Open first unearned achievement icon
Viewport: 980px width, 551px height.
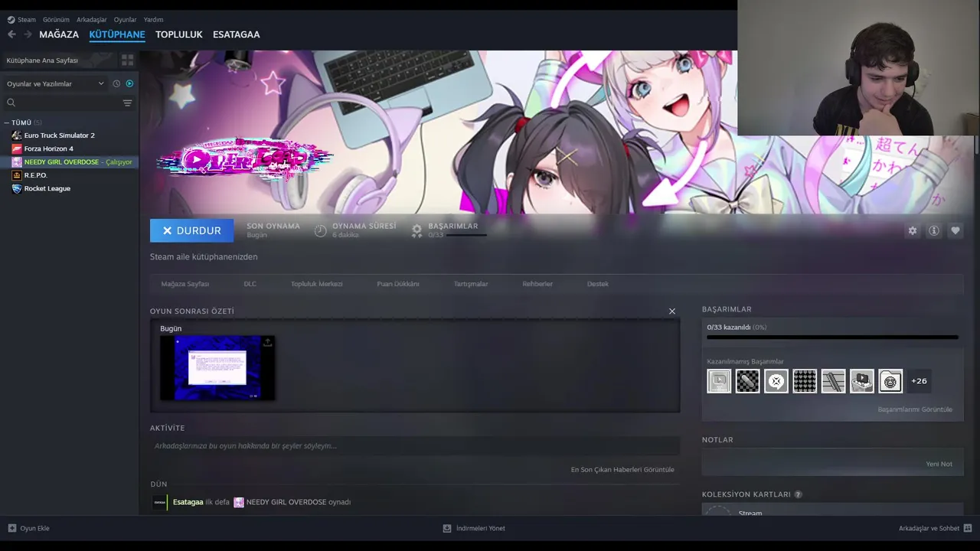[719, 381]
